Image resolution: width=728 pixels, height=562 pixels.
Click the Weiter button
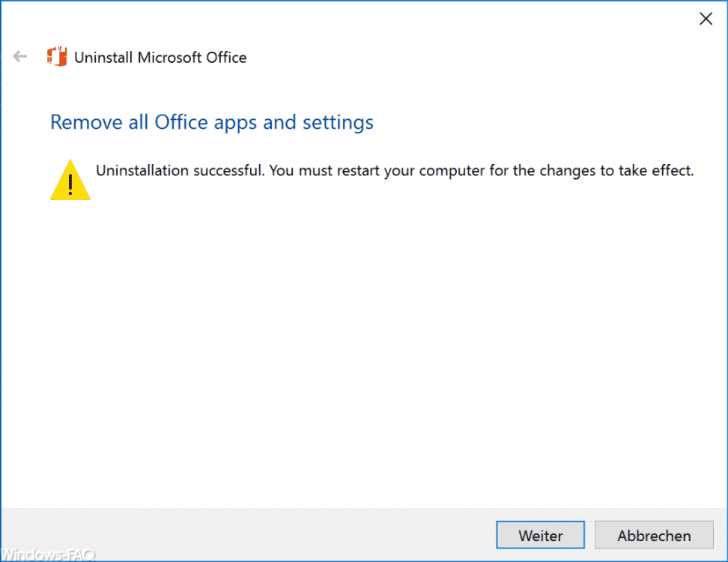(x=540, y=535)
